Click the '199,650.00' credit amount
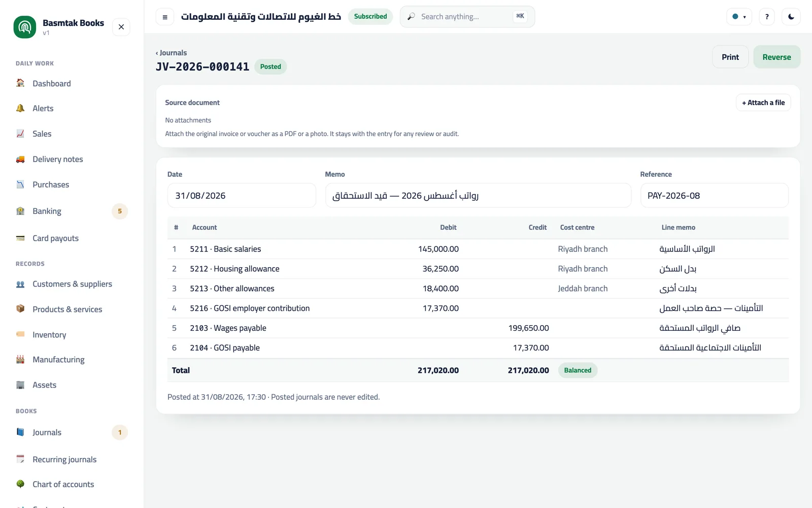Screen dimensions: 812x508 point(528,328)
